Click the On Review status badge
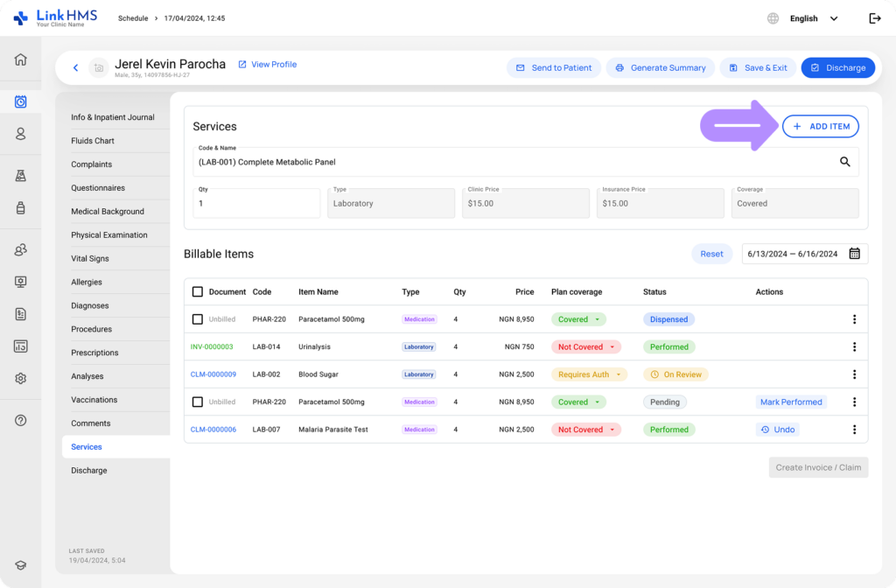896x588 pixels. pos(676,374)
